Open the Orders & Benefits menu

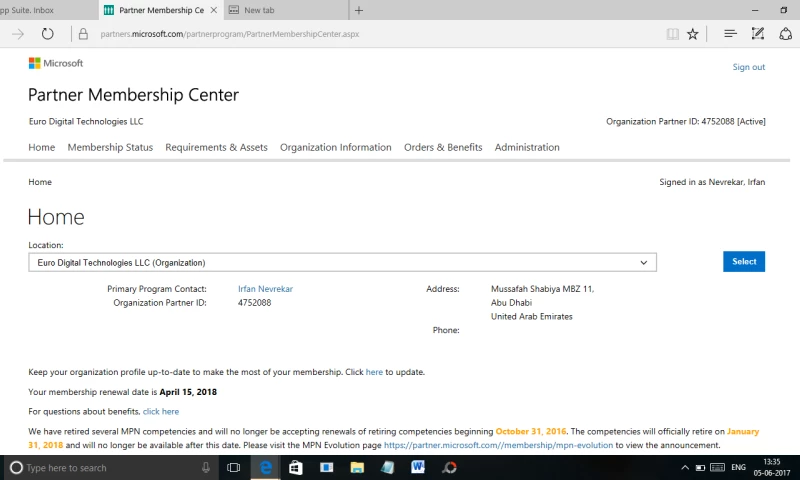coord(443,147)
